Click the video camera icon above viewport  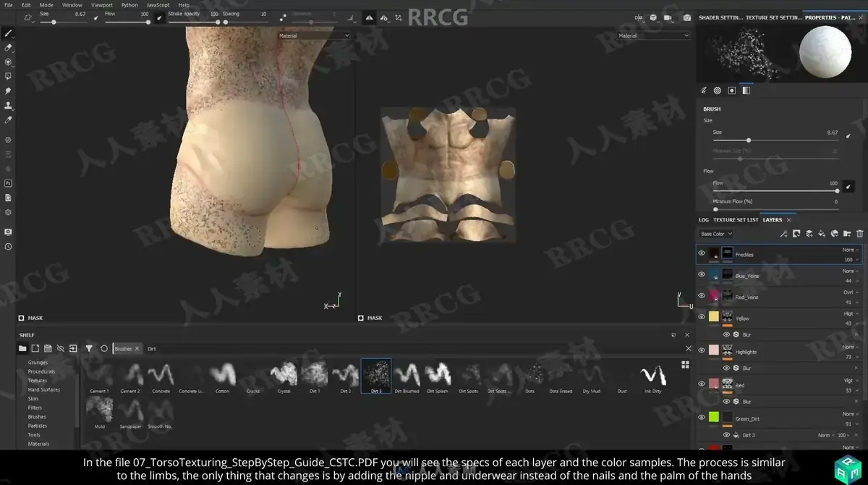[668, 17]
